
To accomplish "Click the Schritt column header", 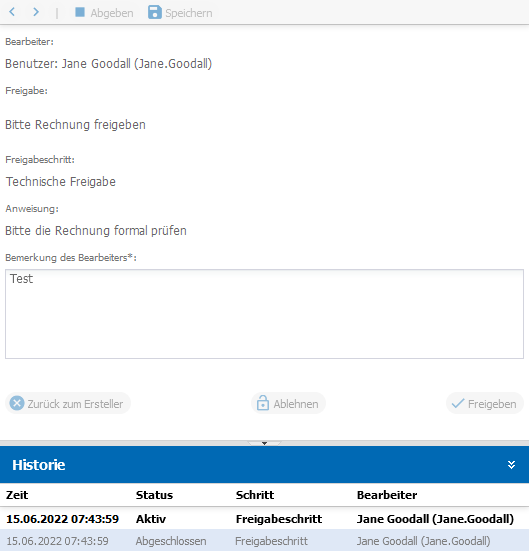I will point(255,495).
